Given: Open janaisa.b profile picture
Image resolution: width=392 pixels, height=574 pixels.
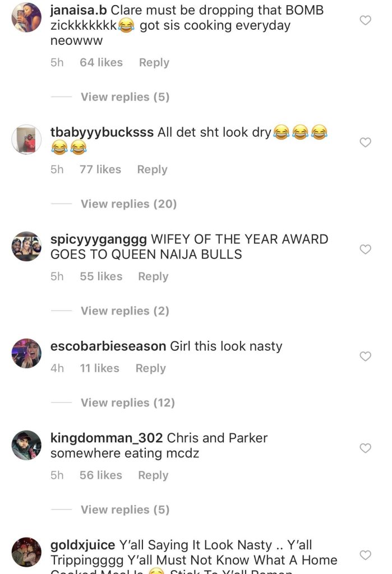Looking at the screenshot, I should 26,17.
